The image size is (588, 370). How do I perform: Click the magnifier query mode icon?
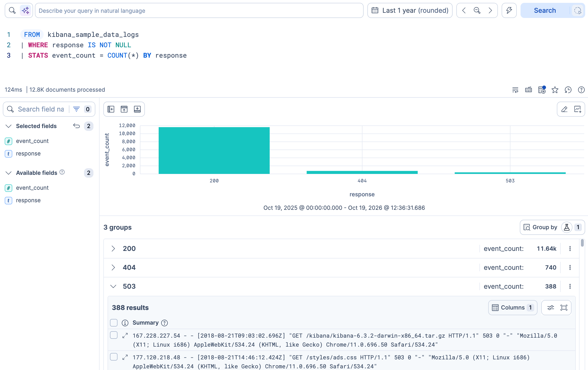[12, 11]
